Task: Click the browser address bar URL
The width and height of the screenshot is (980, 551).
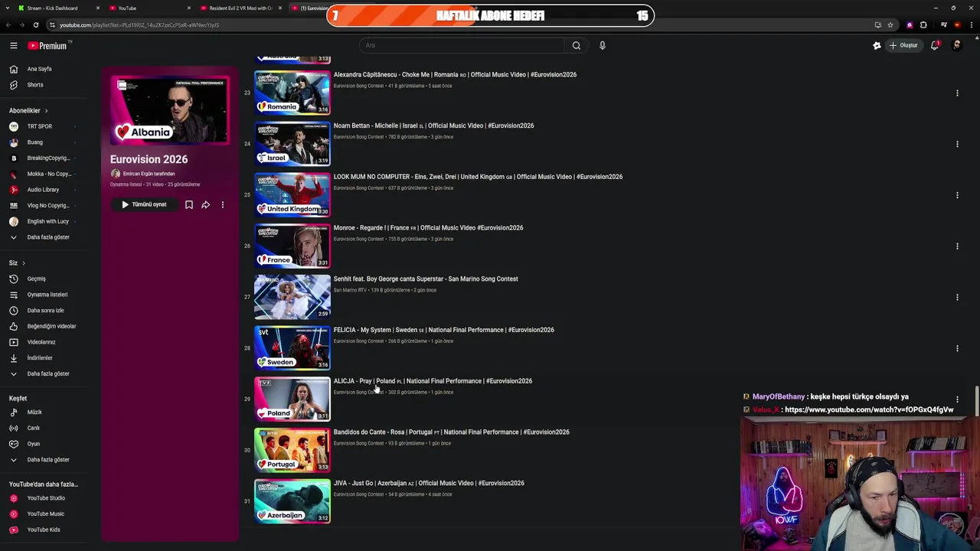Action: tap(139, 25)
